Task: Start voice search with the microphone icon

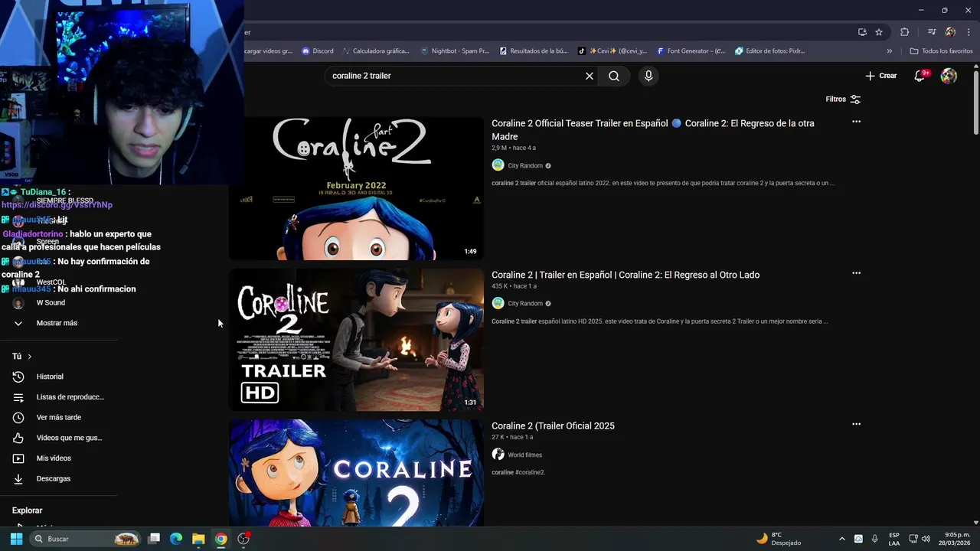Action: [x=648, y=76]
